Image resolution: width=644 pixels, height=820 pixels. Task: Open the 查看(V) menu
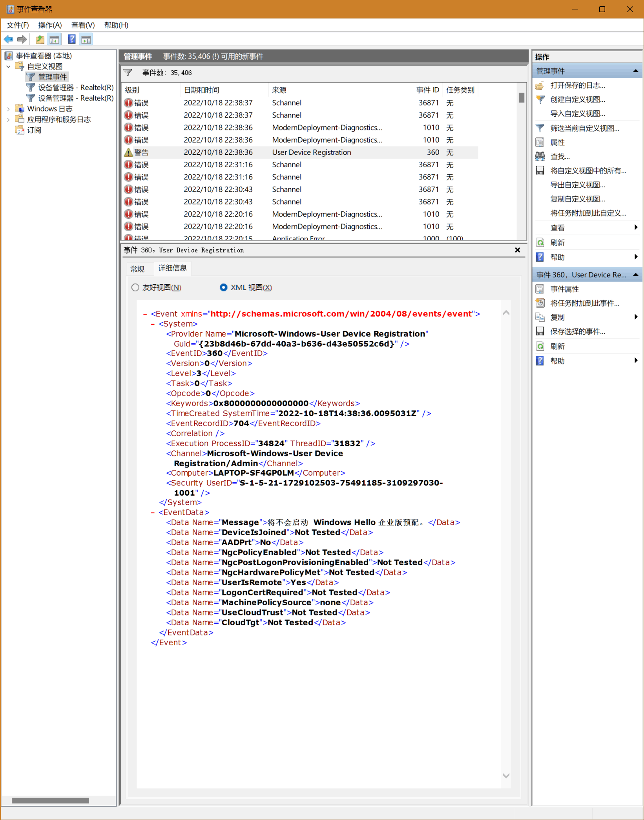tap(83, 25)
